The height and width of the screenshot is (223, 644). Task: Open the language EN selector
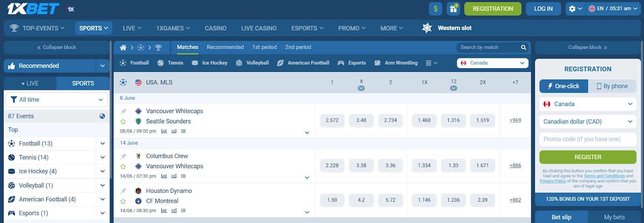[613, 9]
